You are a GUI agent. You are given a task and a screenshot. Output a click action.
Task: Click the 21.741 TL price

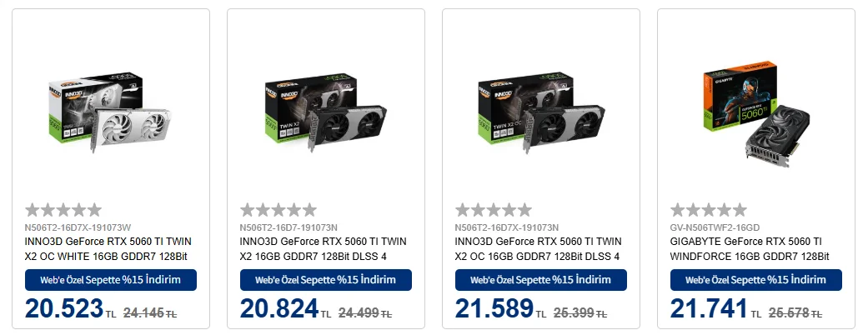coord(709,309)
